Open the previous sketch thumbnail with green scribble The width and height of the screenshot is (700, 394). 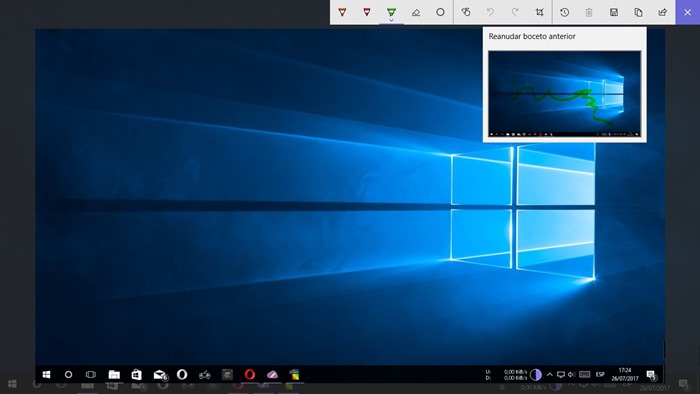(x=565, y=94)
